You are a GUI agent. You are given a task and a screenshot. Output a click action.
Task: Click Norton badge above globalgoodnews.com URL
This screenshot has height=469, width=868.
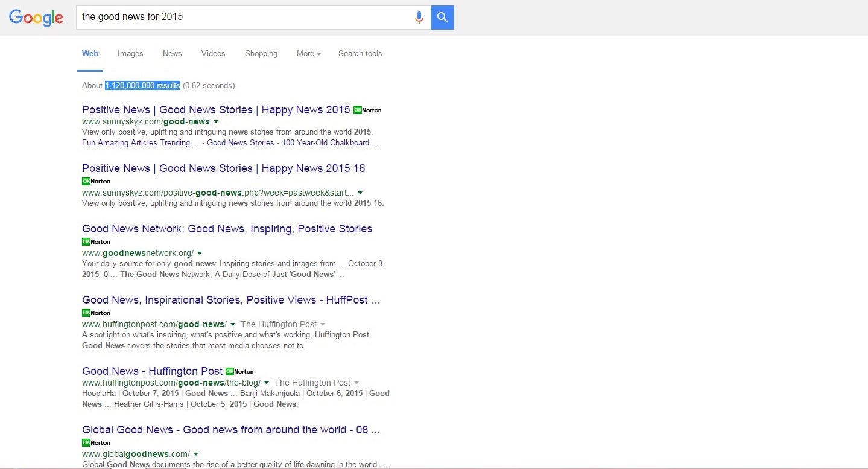(x=96, y=443)
